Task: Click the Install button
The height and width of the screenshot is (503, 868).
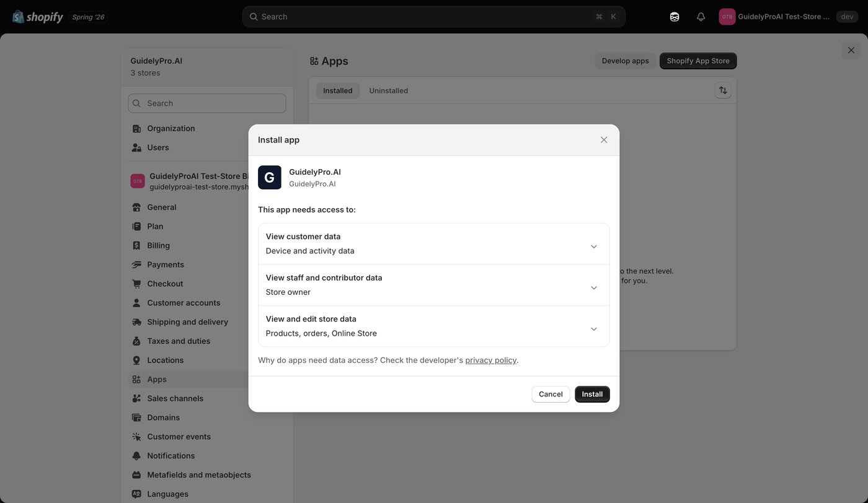Action: tap(592, 395)
